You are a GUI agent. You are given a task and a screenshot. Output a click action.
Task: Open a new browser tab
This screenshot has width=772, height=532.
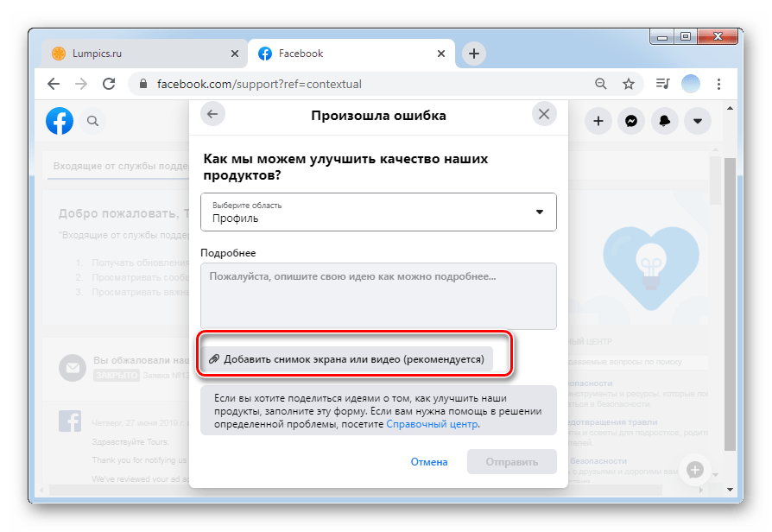click(473, 54)
